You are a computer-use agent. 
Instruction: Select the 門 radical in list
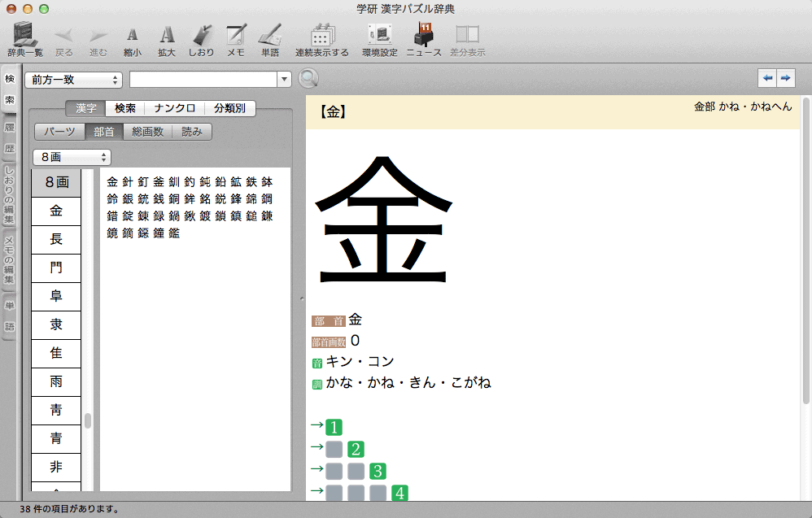click(56, 268)
